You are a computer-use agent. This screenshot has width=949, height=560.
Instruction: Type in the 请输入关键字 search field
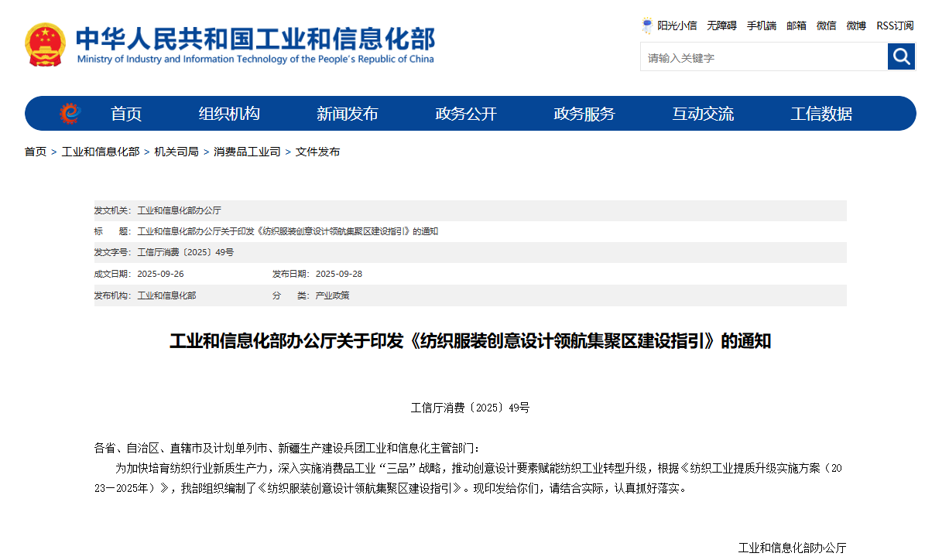[x=763, y=57]
